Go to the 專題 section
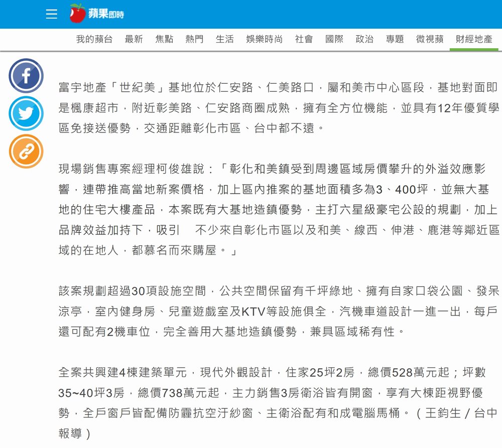This screenshot has height=448, width=502. (x=395, y=39)
